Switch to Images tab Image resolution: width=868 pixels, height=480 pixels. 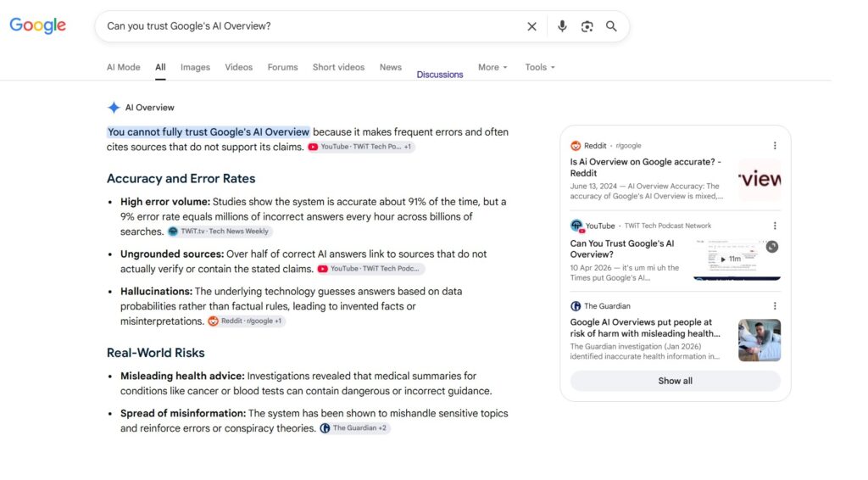click(196, 67)
